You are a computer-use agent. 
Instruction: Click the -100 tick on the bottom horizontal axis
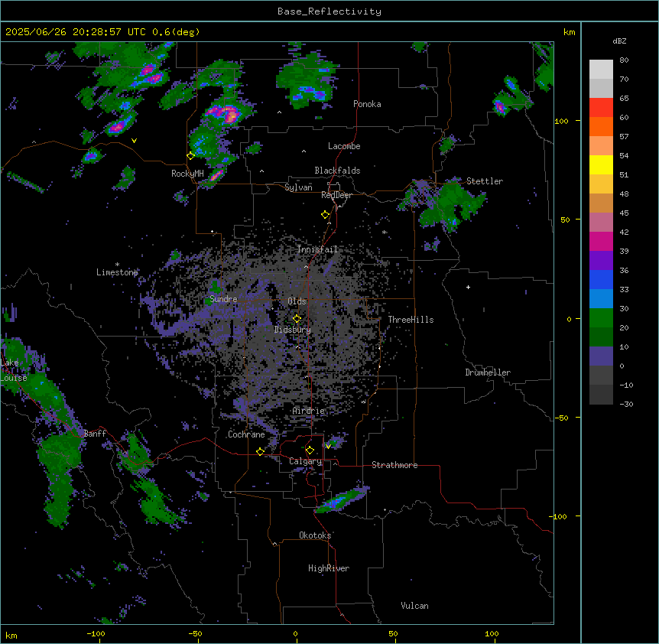96,633
